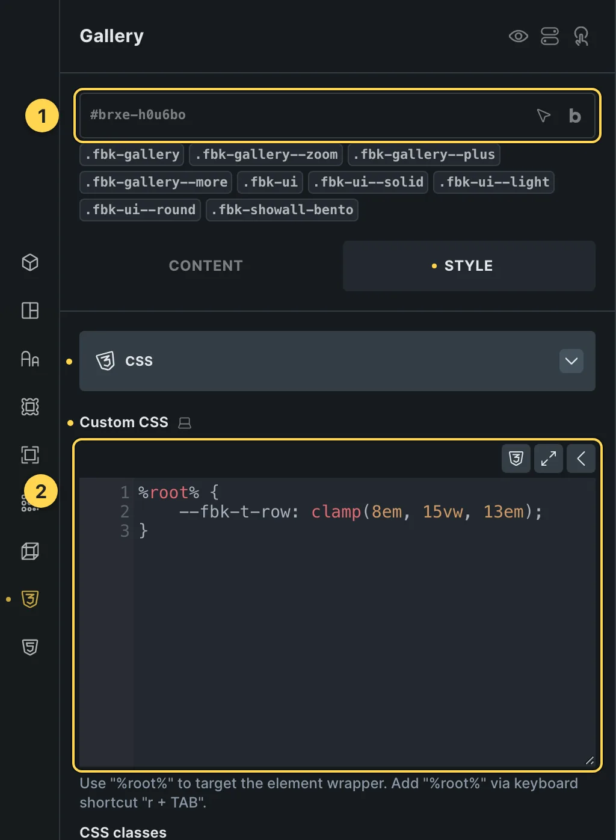Click the CSS3 shield button in code editor toolbar
Screen dimensions: 616x840
click(516, 459)
